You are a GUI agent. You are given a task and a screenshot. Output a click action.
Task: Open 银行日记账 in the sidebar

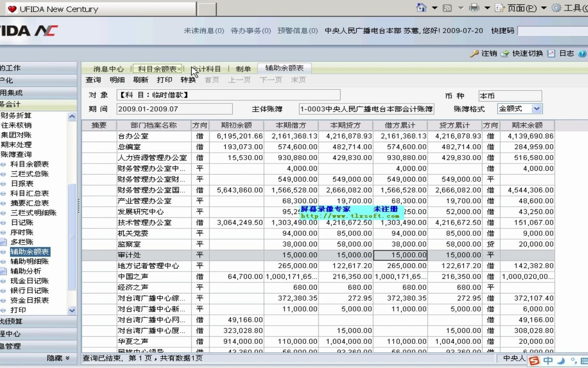tap(29, 291)
